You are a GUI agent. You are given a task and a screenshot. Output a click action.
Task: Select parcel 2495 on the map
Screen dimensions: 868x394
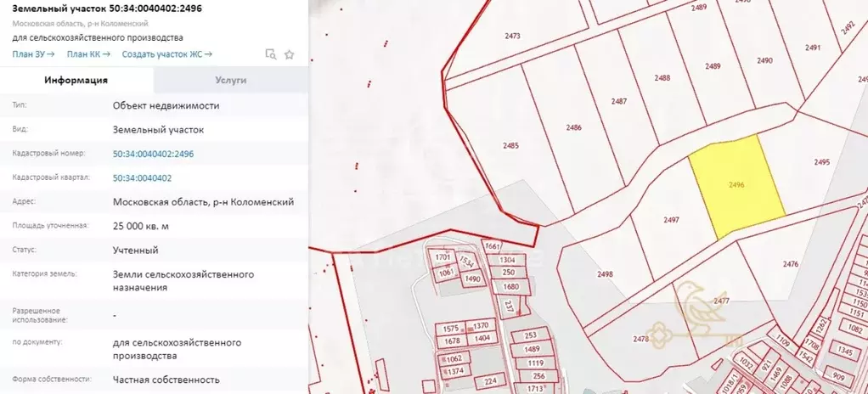[x=820, y=162]
